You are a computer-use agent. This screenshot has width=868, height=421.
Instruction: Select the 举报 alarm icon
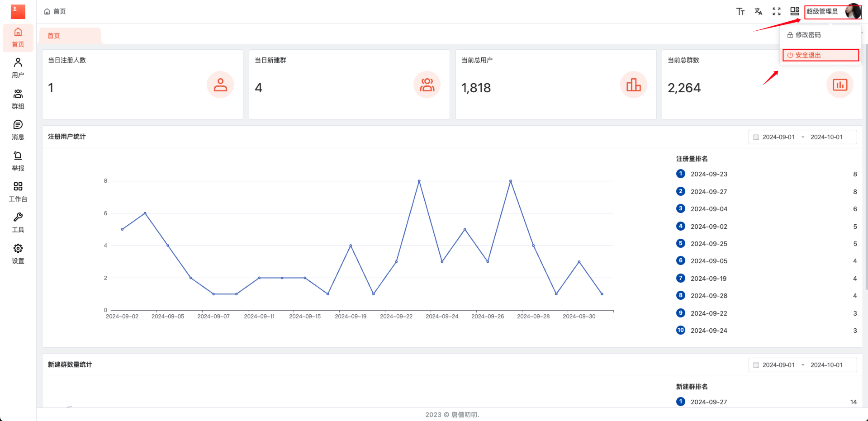click(18, 161)
